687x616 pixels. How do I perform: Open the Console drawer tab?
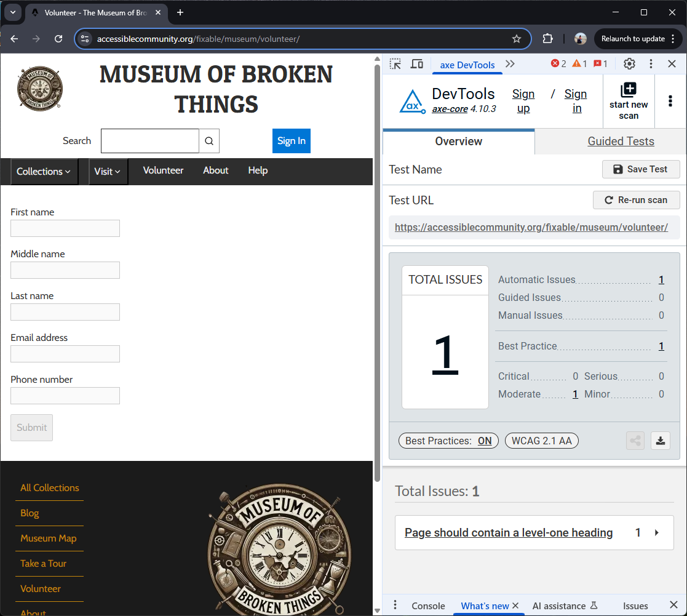tap(428, 606)
